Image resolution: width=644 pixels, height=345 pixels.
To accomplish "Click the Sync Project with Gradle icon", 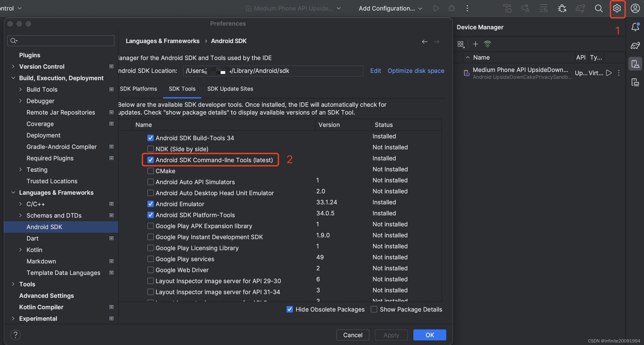I will 580,8.
